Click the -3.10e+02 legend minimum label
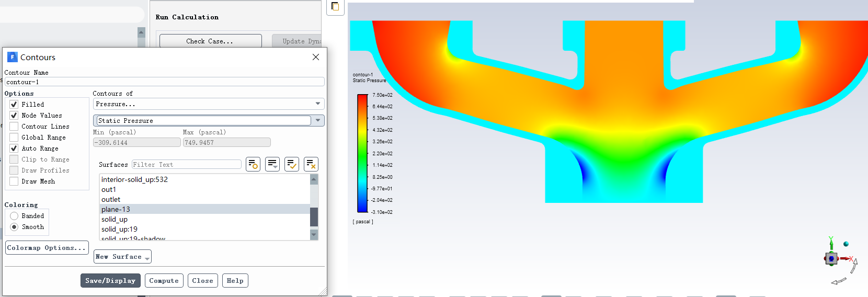This screenshot has width=868, height=297. click(x=382, y=212)
